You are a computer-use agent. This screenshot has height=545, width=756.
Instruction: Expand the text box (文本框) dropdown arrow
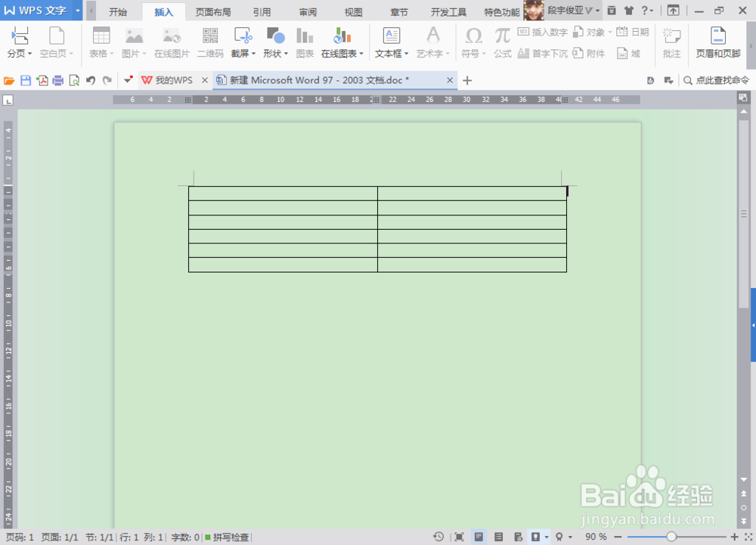[x=406, y=54]
